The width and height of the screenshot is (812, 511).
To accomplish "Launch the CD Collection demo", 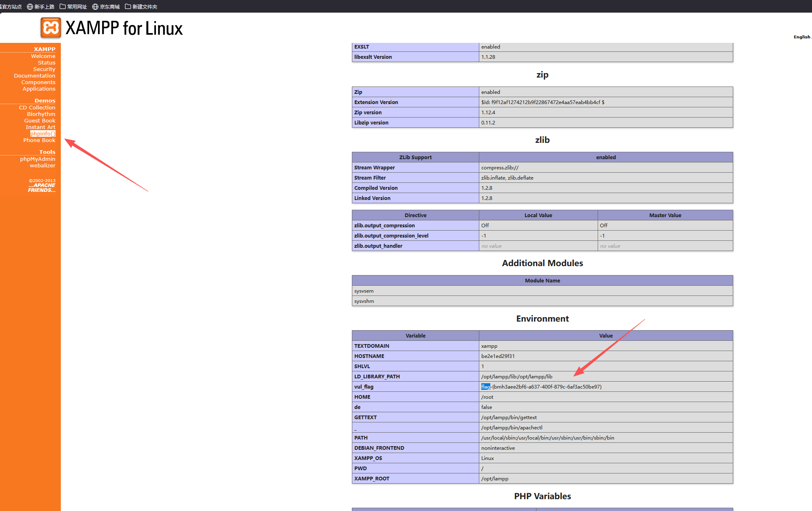I will (x=37, y=107).
